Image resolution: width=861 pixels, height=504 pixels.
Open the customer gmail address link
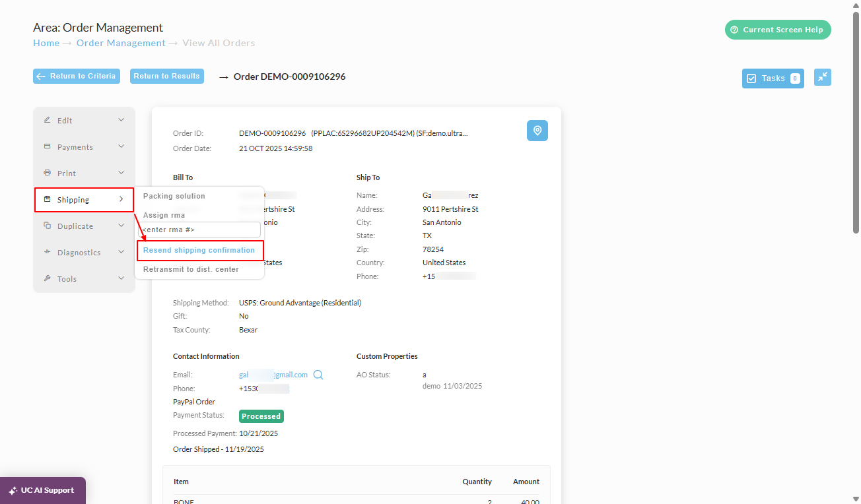(x=273, y=375)
